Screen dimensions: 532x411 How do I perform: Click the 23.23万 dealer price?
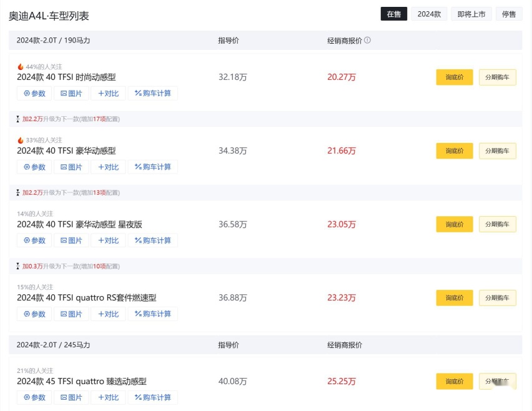342,298
